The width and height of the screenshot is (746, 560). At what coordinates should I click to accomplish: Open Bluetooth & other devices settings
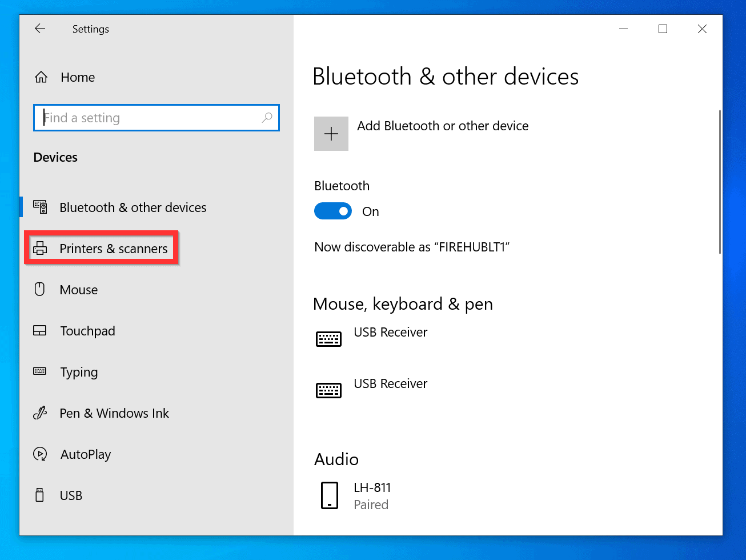[133, 207]
